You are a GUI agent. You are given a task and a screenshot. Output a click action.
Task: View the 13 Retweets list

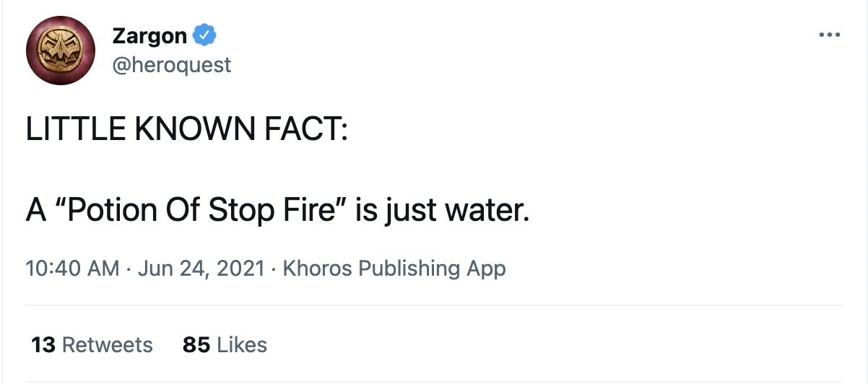click(x=92, y=345)
